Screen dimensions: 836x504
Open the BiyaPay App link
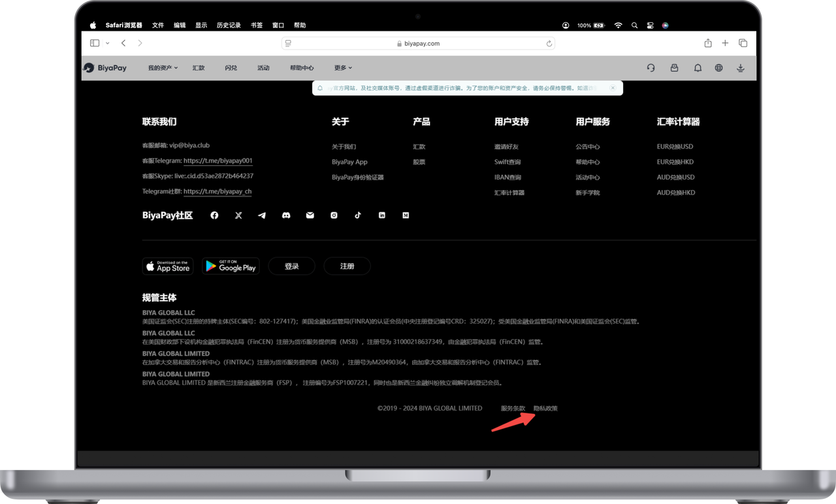coord(349,162)
